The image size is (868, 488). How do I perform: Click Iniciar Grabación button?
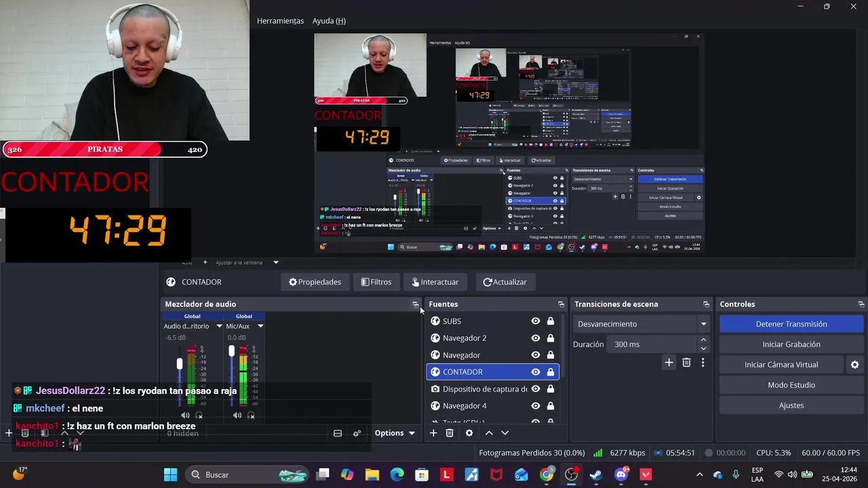click(x=791, y=344)
